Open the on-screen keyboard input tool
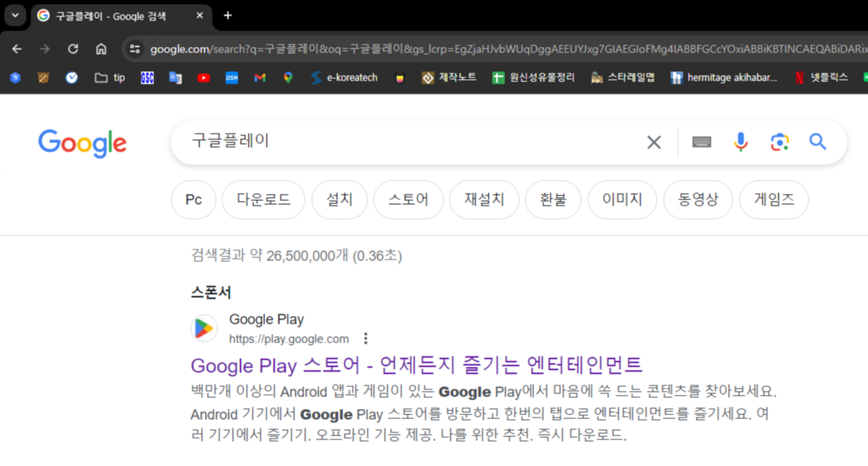This screenshot has height=466, width=868. click(x=701, y=142)
